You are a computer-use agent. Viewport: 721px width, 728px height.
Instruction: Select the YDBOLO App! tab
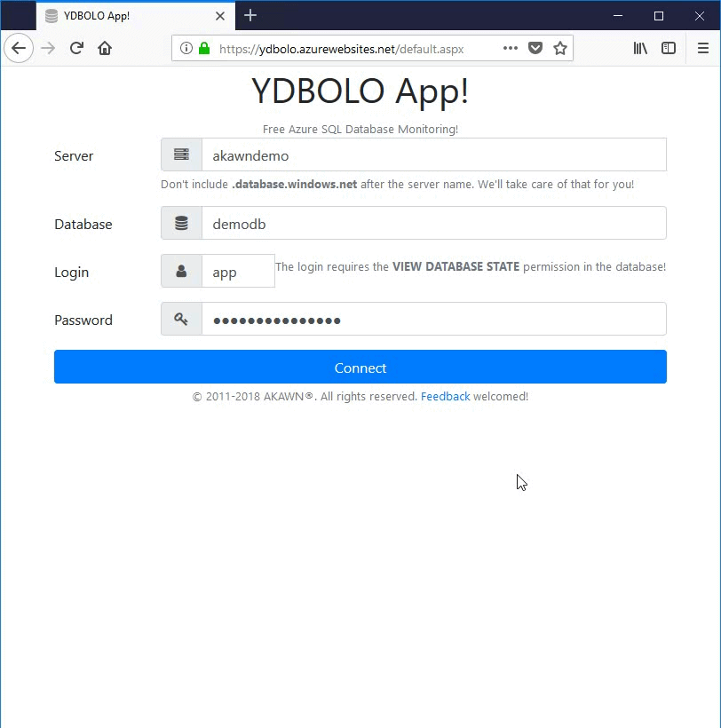pyautogui.click(x=136, y=16)
